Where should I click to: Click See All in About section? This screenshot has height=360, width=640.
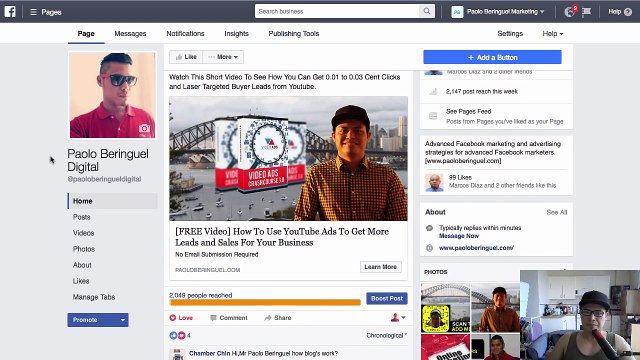pyautogui.click(x=557, y=212)
